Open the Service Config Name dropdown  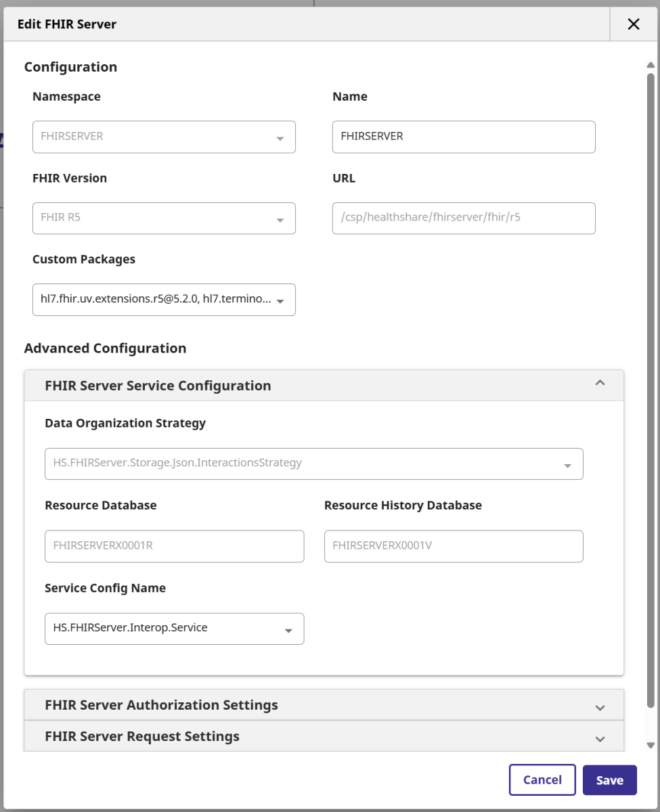(174, 629)
